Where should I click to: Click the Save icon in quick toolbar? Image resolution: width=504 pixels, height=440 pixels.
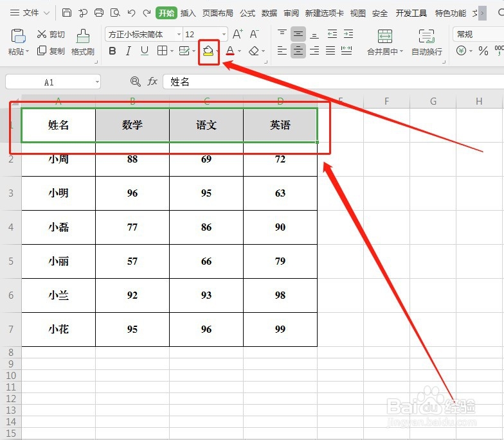point(67,13)
